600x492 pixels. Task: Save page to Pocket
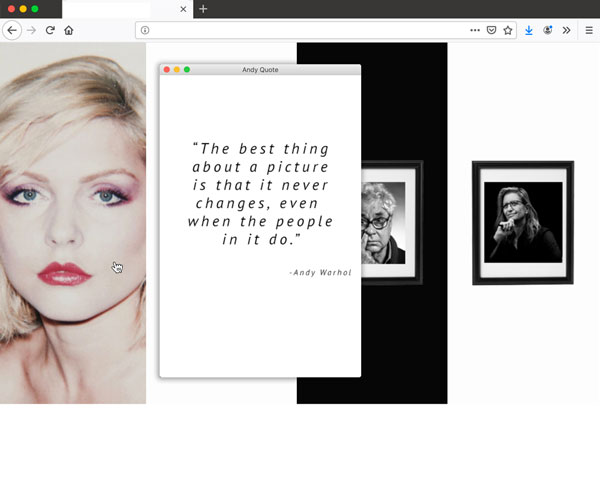click(491, 30)
